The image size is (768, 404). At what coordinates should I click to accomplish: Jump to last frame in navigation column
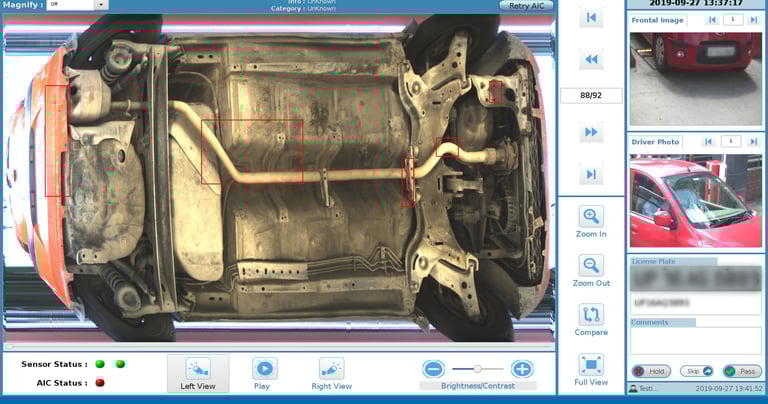click(x=591, y=174)
